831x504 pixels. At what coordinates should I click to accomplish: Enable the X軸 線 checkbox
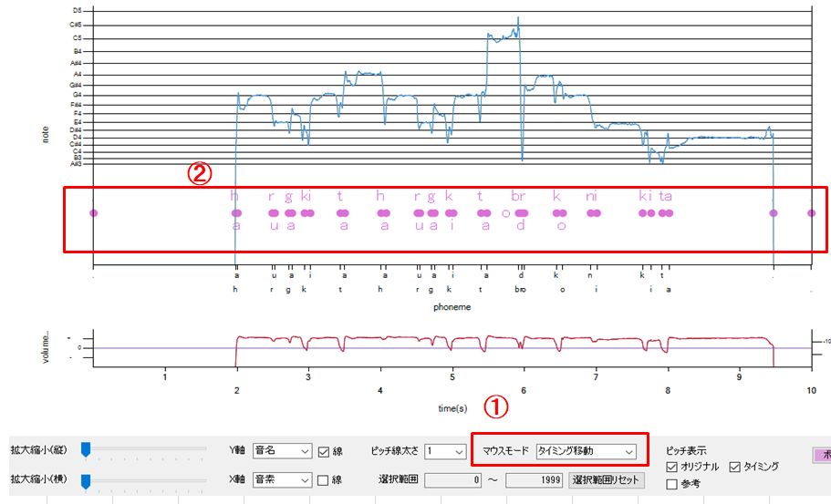pos(323,479)
